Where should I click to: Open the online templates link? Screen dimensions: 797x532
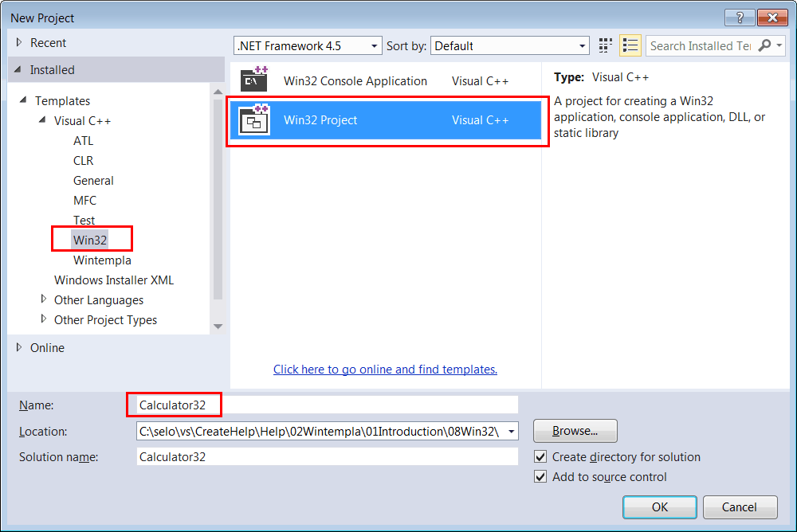point(385,370)
